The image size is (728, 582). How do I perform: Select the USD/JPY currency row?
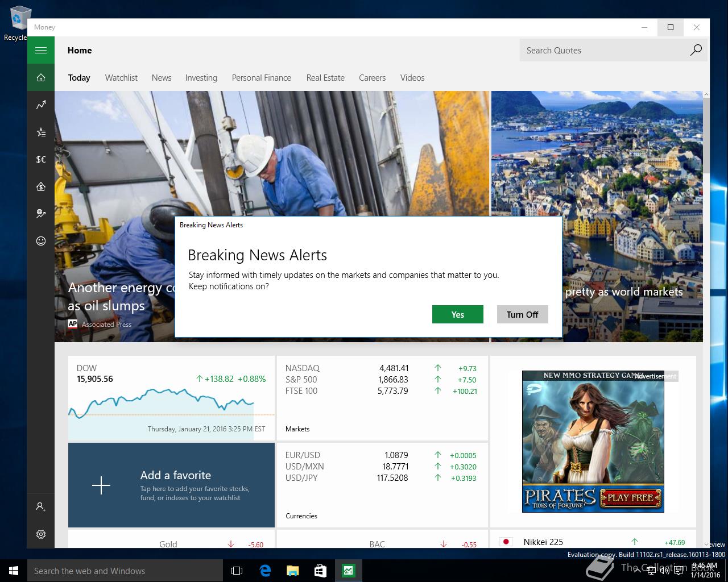[381, 478]
